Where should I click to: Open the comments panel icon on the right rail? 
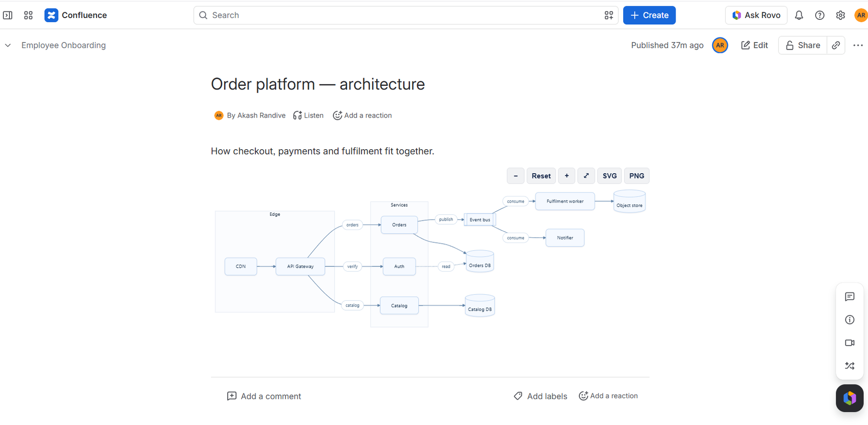pos(850,297)
